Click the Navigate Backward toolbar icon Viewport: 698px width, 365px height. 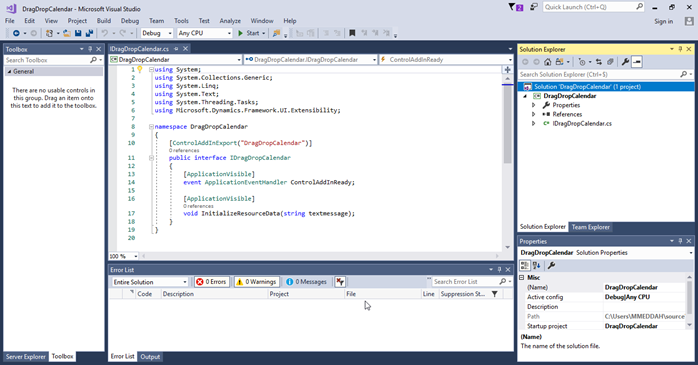point(16,33)
